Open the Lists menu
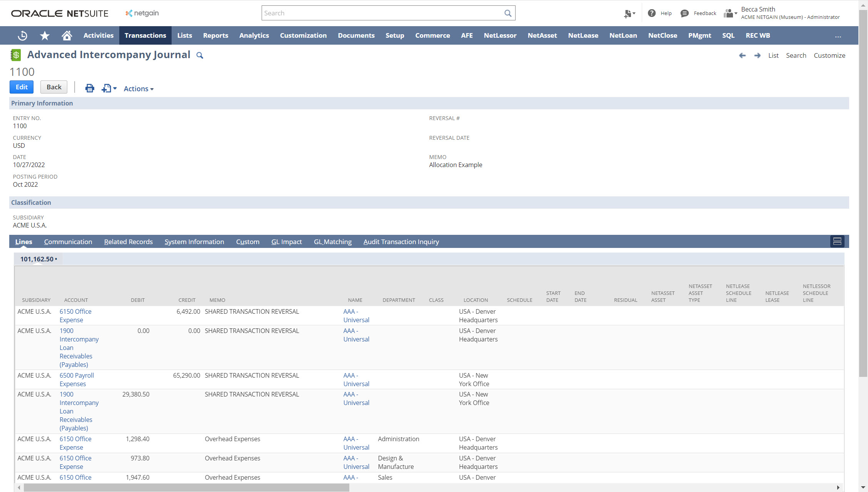 [185, 35]
